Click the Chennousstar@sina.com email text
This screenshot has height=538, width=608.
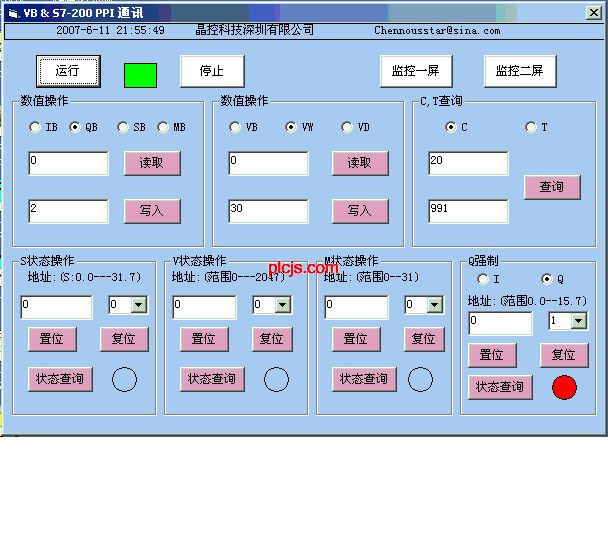coord(437,31)
